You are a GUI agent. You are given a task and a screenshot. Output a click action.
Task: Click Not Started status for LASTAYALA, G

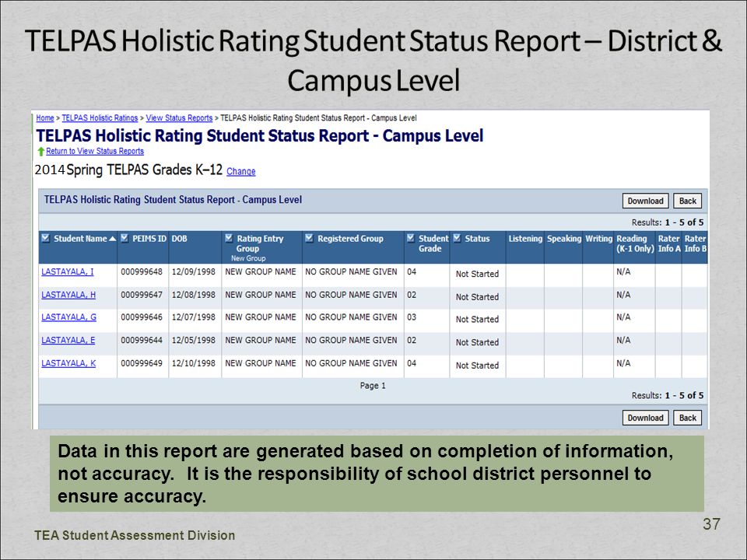(x=477, y=319)
